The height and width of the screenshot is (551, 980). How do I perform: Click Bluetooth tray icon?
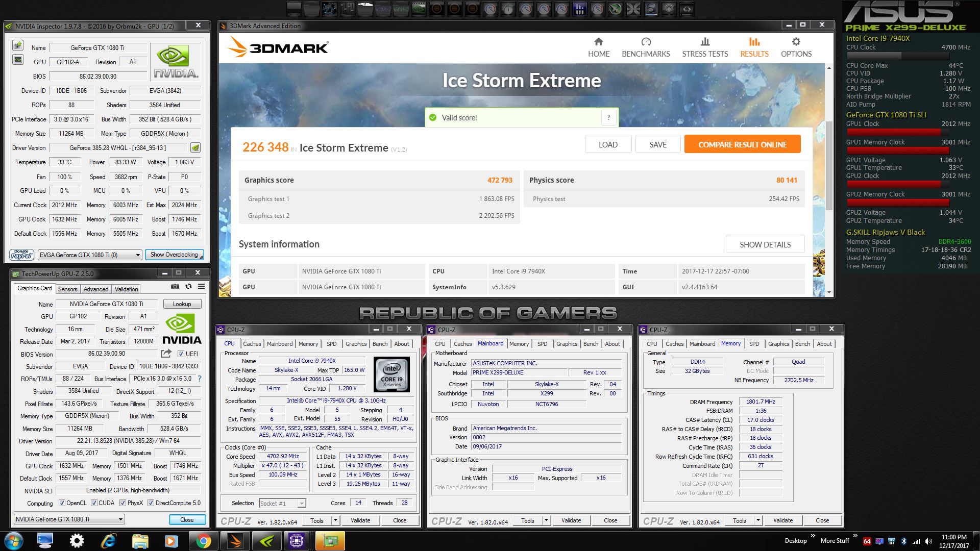[x=904, y=541]
